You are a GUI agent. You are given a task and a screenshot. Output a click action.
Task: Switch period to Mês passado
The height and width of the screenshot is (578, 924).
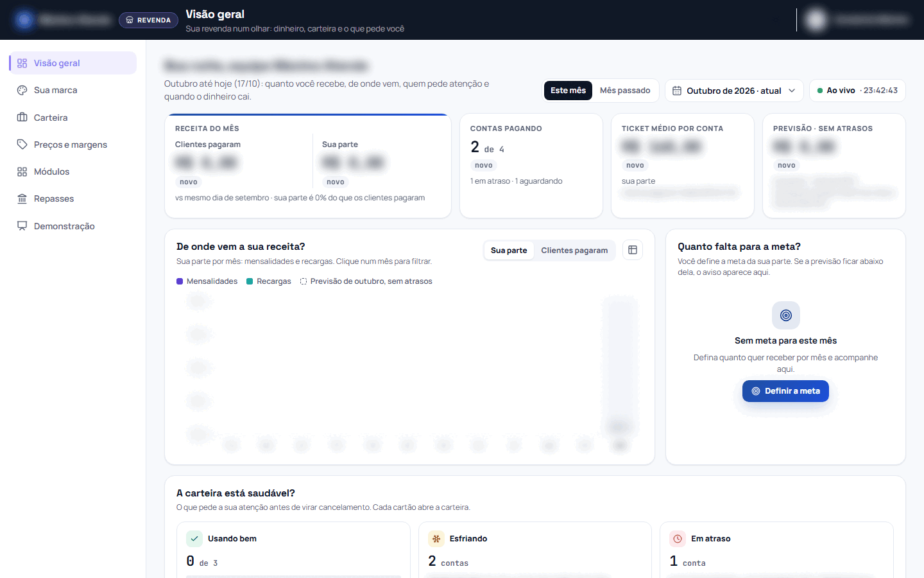625,91
